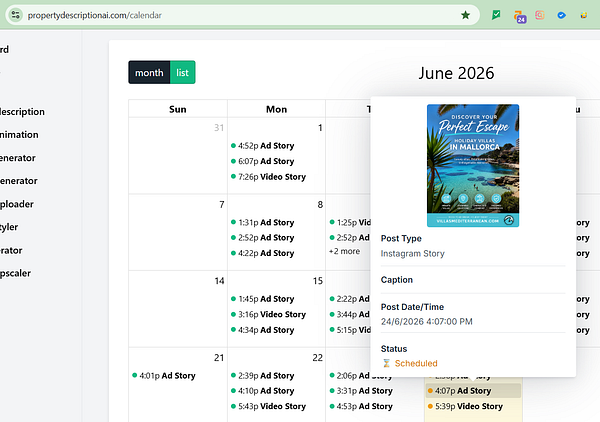Click the bookmark star icon

[465, 15]
